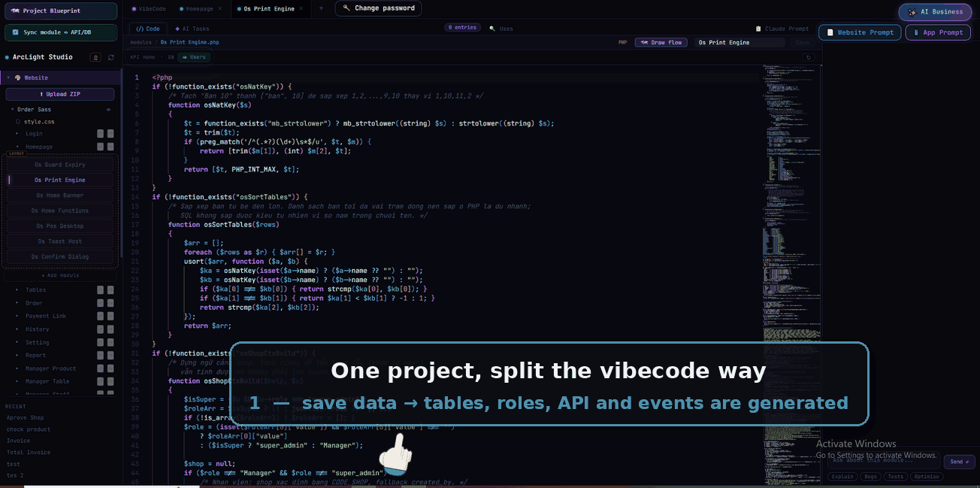Click the Draw flow button
980x488 pixels.
[x=661, y=43]
